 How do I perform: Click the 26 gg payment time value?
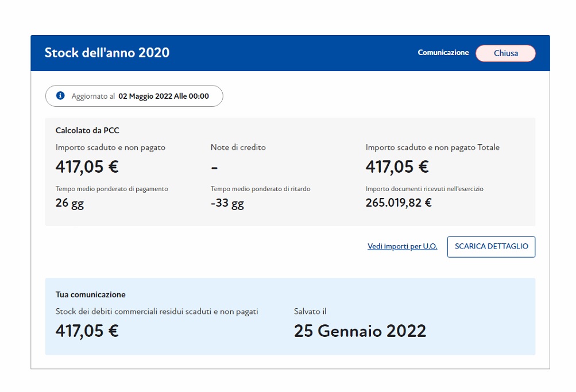pos(69,203)
